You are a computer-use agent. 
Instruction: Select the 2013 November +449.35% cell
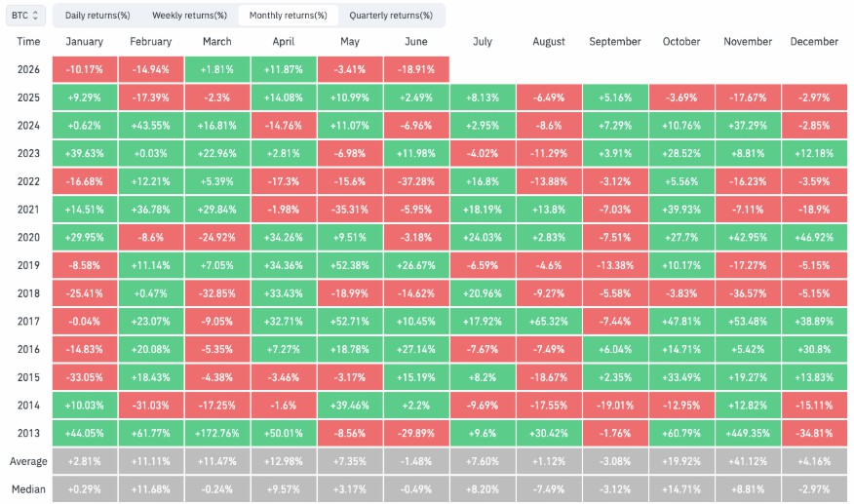point(748,433)
